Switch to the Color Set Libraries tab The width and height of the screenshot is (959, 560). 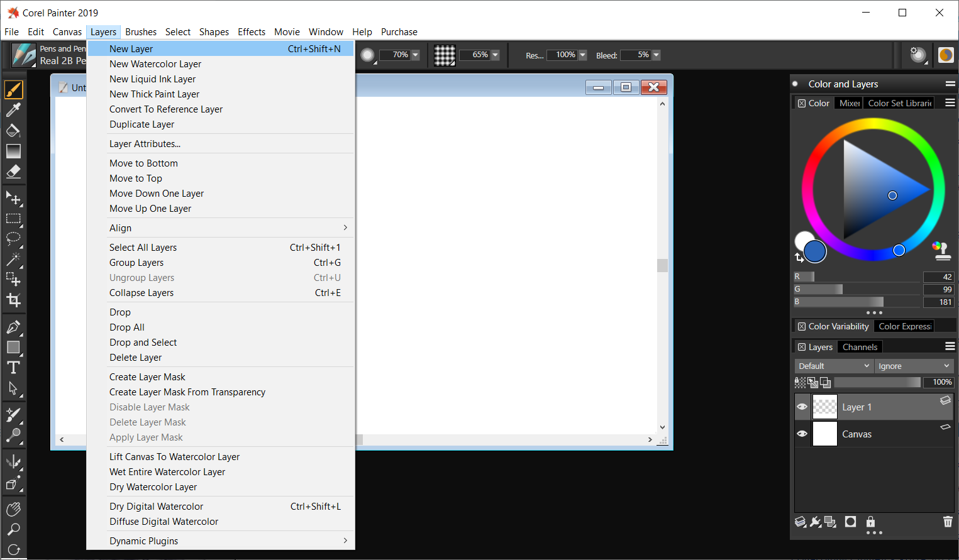click(899, 103)
